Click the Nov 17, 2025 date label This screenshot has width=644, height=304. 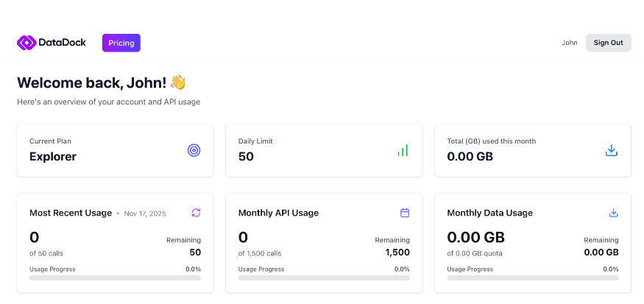tap(145, 213)
